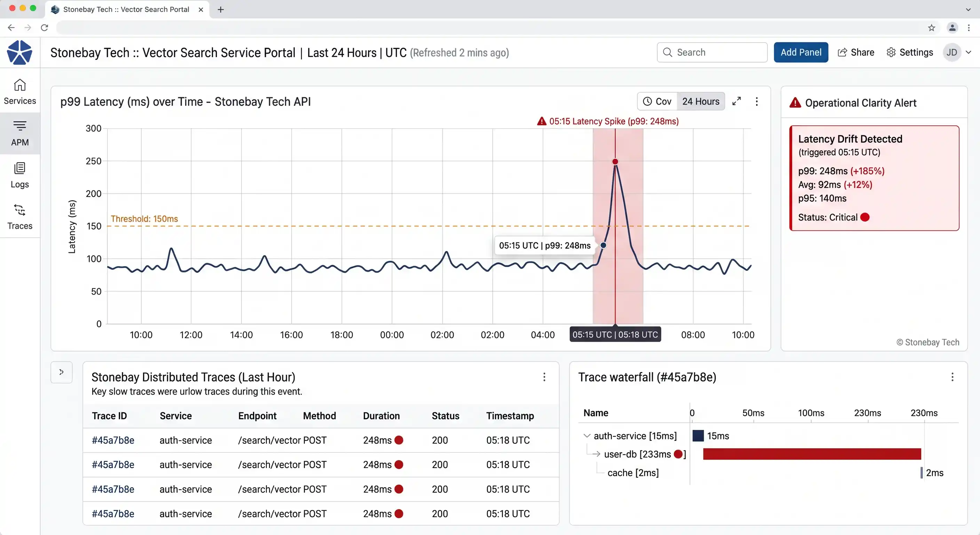980x535 pixels.
Task: Open Settings from the header
Action: [910, 53]
